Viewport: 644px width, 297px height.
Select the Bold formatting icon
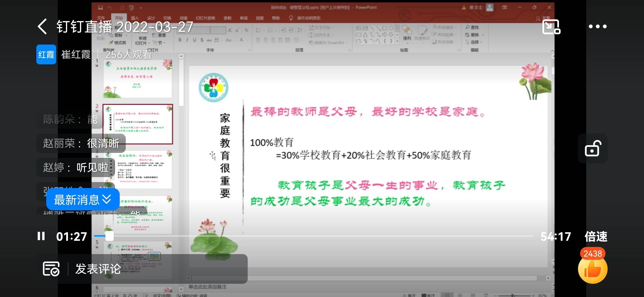[x=180, y=40]
